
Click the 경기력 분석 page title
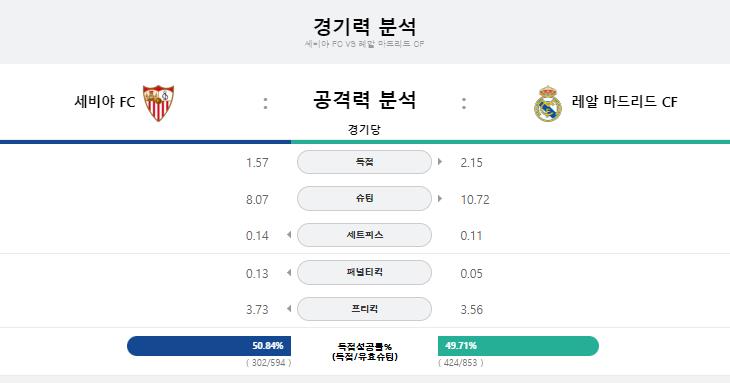pyautogui.click(x=365, y=27)
